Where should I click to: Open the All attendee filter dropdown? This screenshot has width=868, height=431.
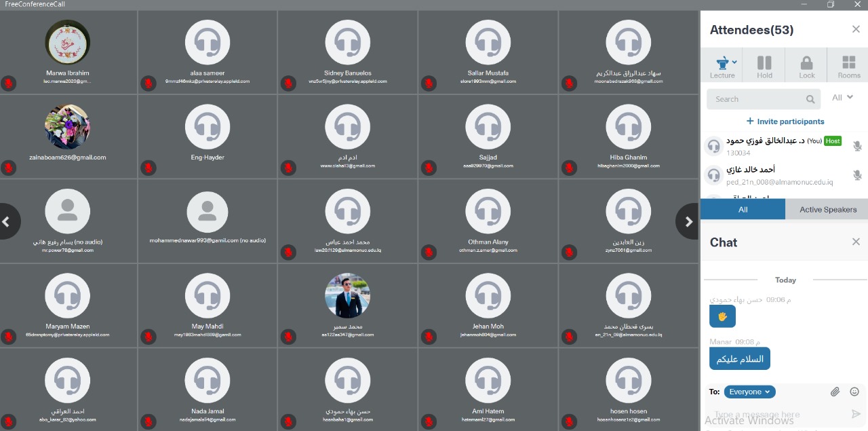[x=842, y=98]
